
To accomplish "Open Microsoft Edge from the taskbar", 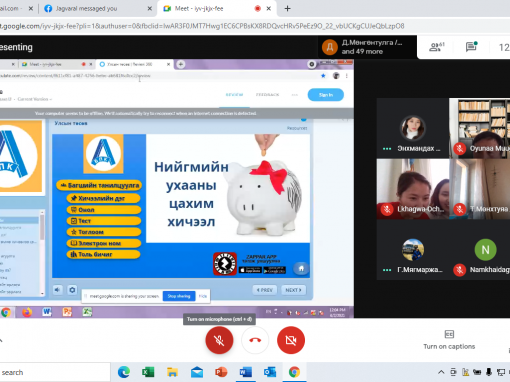I will pyautogui.click(x=124, y=372).
